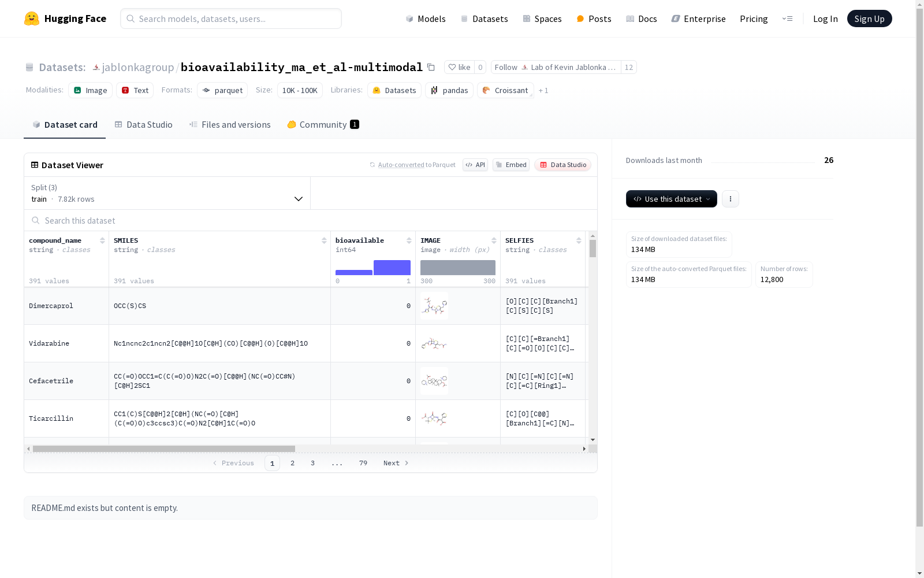Click Next page in pagination
Image resolution: width=924 pixels, height=578 pixels.
[396, 463]
